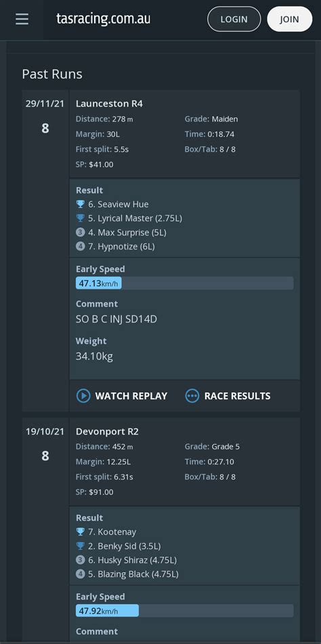Screen dimensions: 321x644
Task: Select the Launceston R4 race heading
Action: (x=109, y=104)
